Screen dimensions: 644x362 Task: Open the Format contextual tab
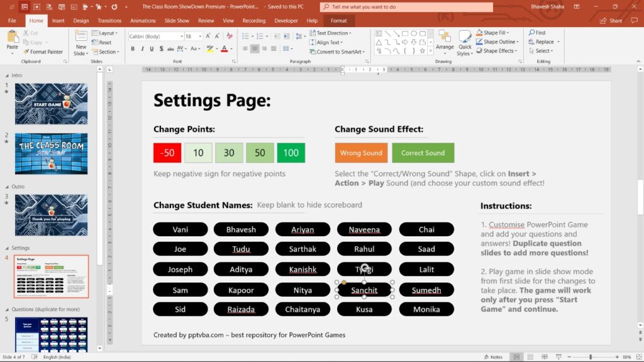pos(339,20)
